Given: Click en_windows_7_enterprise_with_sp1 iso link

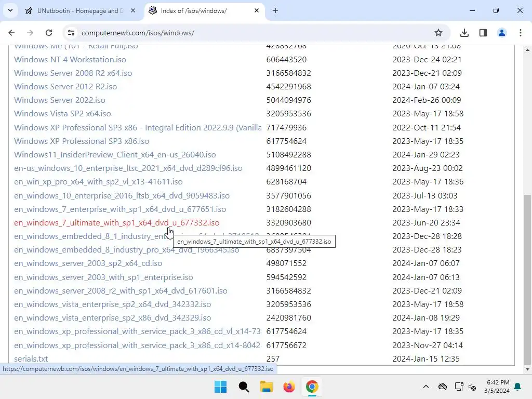Looking at the screenshot, I should [x=120, y=209].
